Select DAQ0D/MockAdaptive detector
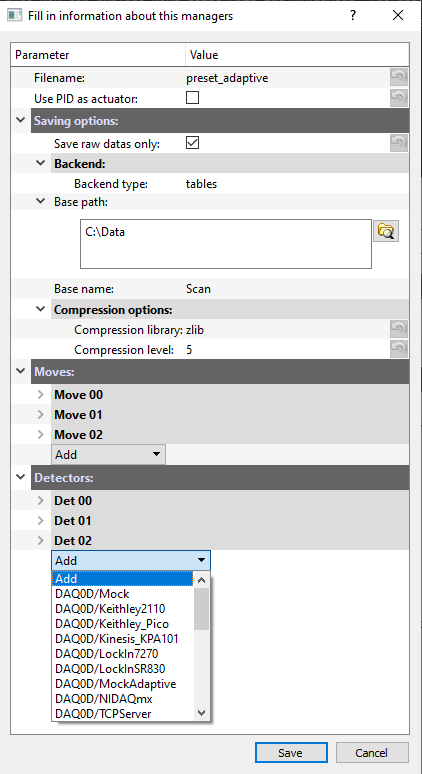 [123, 684]
